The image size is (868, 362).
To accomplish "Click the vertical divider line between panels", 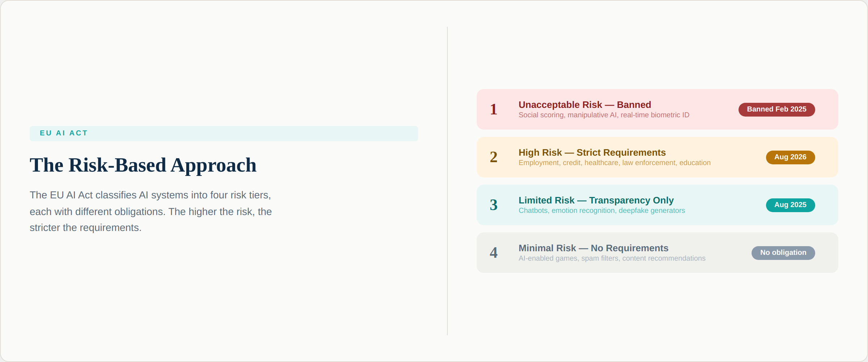I will 447,181.
